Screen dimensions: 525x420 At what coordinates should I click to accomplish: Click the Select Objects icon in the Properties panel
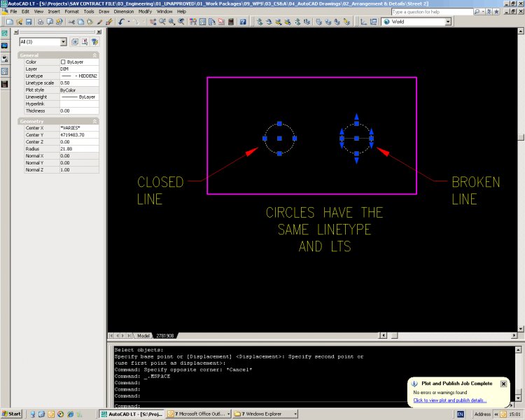click(84, 42)
